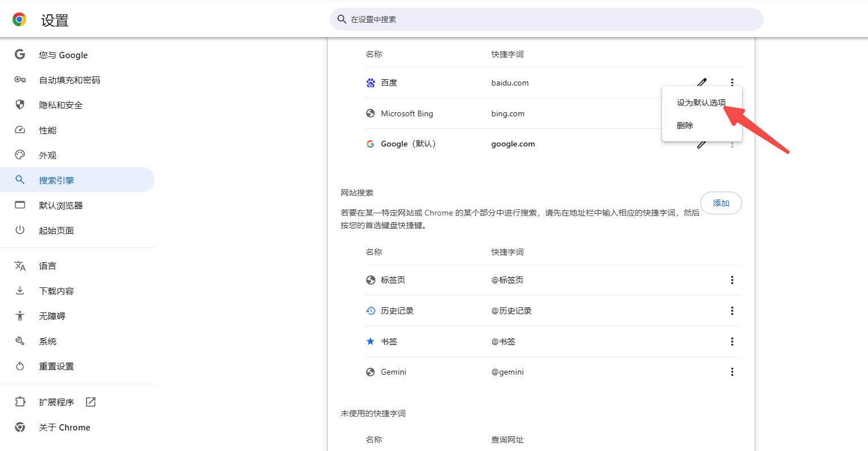Click the magnifier icon beside 搜索引擎
Viewport: 868px width, 451px height.
[20, 180]
